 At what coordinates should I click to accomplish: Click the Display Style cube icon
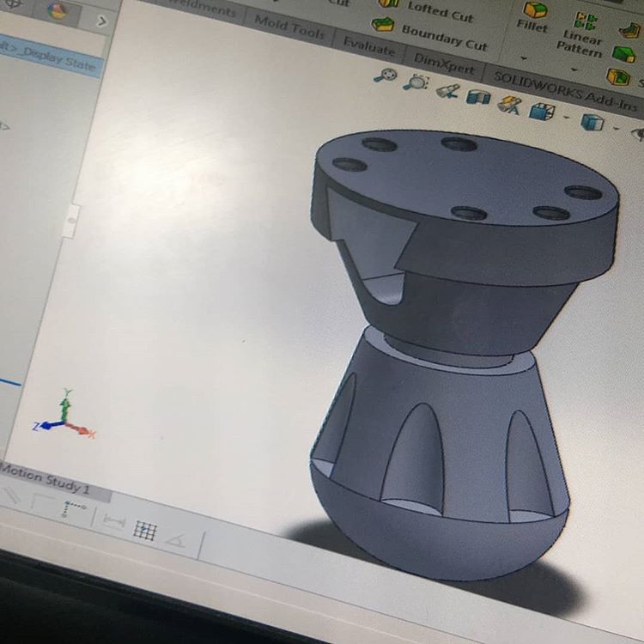[592, 123]
